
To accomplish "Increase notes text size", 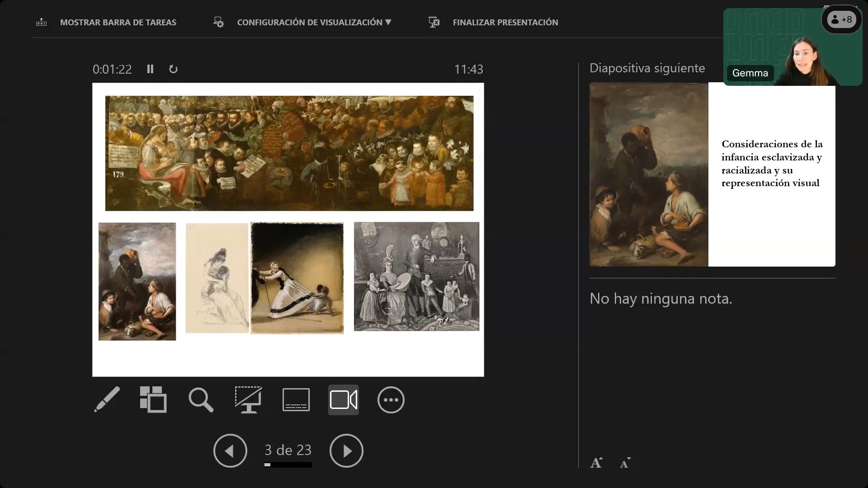I will (x=596, y=463).
